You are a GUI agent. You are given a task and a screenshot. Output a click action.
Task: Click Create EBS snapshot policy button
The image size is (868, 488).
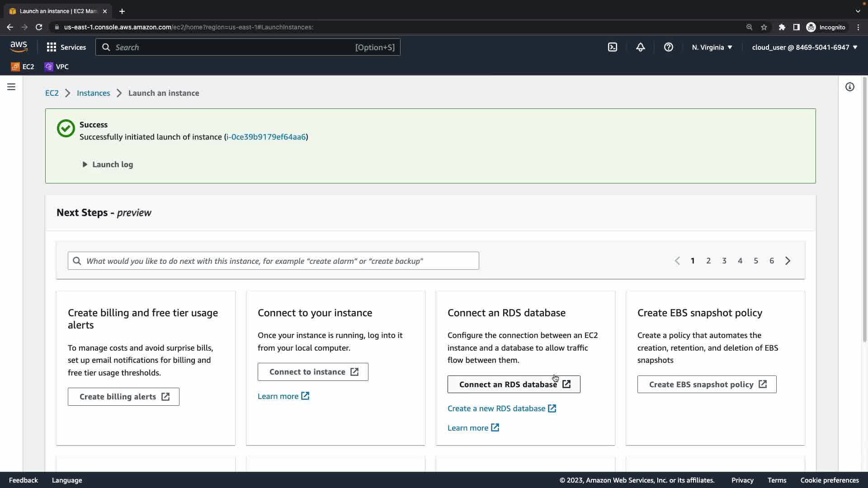[707, 385]
